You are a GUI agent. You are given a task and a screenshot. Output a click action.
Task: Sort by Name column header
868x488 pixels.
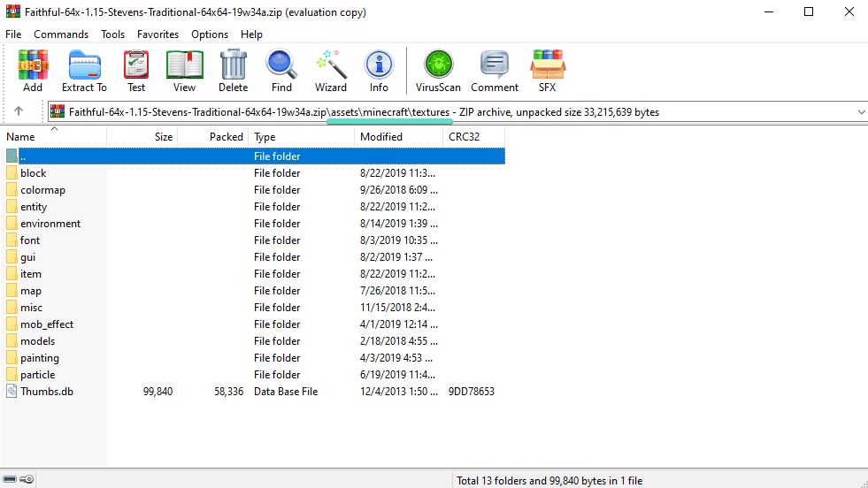click(54, 137)
